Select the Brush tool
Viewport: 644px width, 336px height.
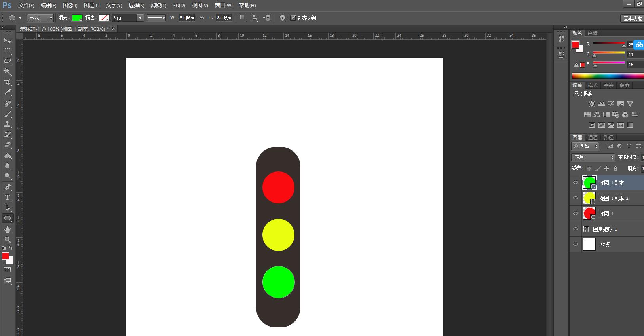(8, 114)
